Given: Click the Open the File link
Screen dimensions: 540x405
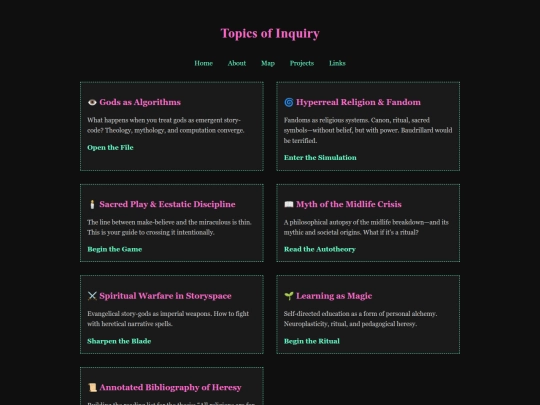Looking at the screenshot, I should pos(110,147).
